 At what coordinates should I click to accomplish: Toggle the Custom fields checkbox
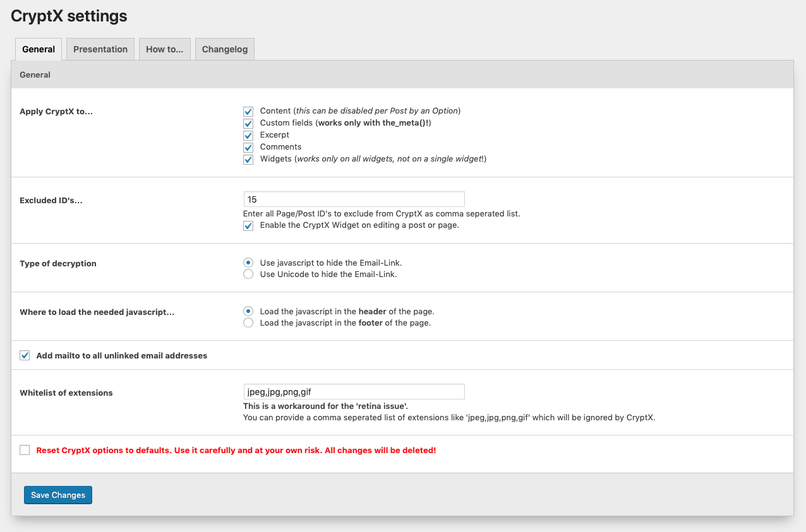[x=248, y=123]
